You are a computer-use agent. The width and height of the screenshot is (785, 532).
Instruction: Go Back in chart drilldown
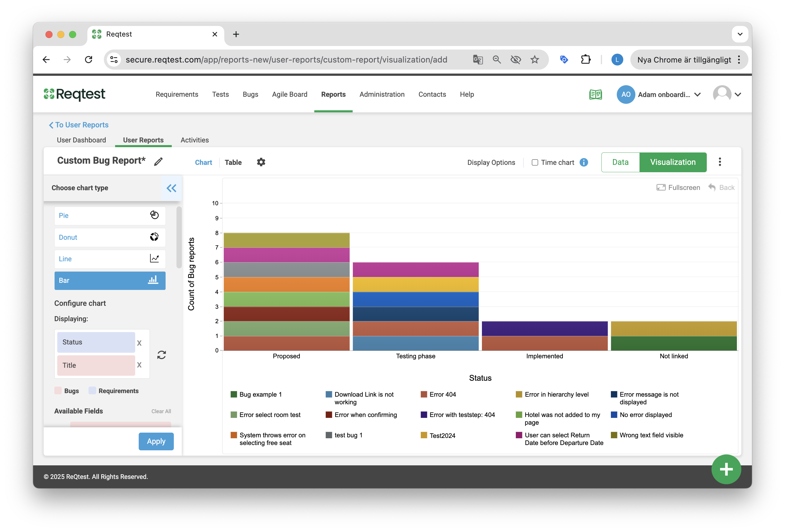721,187
